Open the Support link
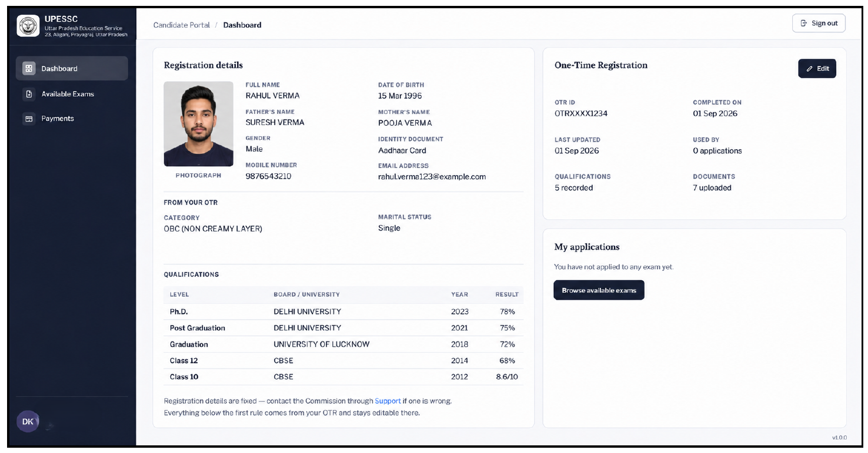The width and height of the screenshot is (868, 453). pos(388,401)
